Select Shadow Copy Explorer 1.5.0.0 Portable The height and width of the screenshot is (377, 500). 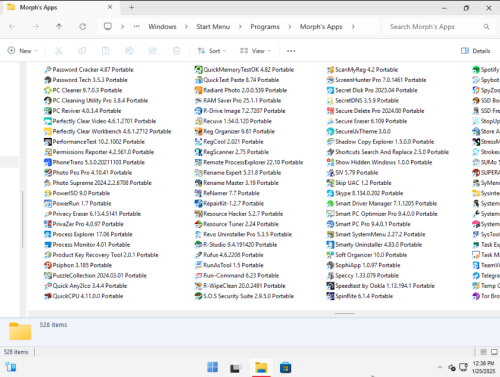tap(380, 142)
